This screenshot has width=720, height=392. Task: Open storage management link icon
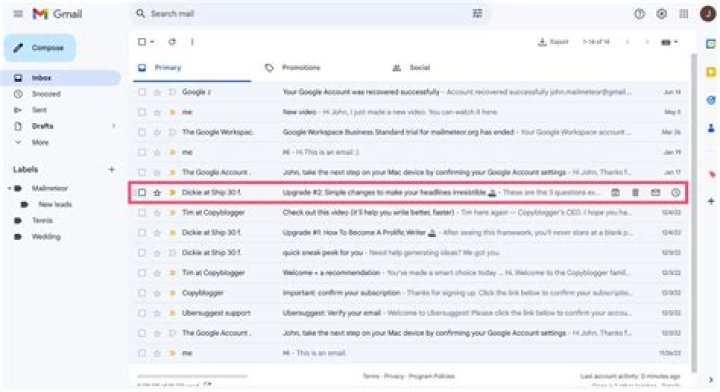(x=208, y=385)
